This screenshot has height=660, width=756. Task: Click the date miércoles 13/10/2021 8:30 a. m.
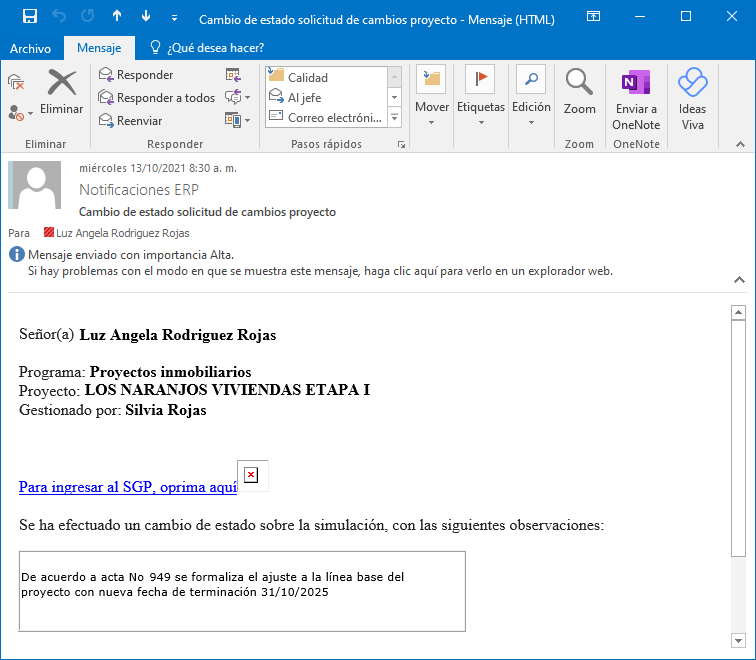pyautogui.click(x=158, y=168)
